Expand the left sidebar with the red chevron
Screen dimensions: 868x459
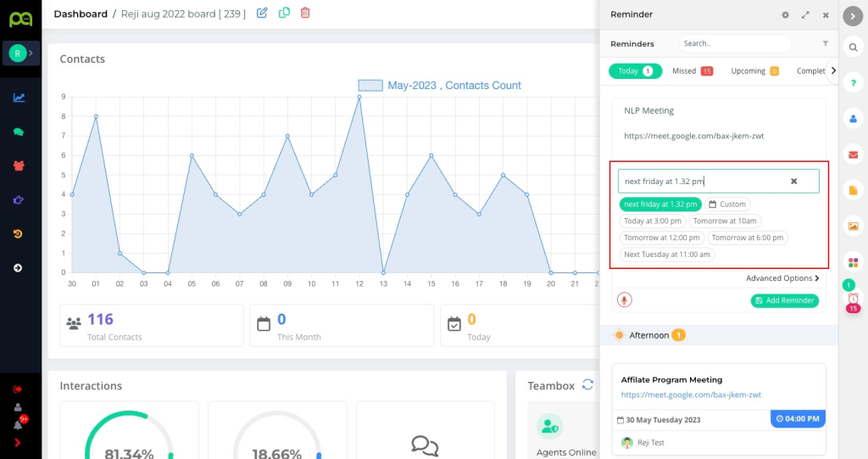coord(17,442)
